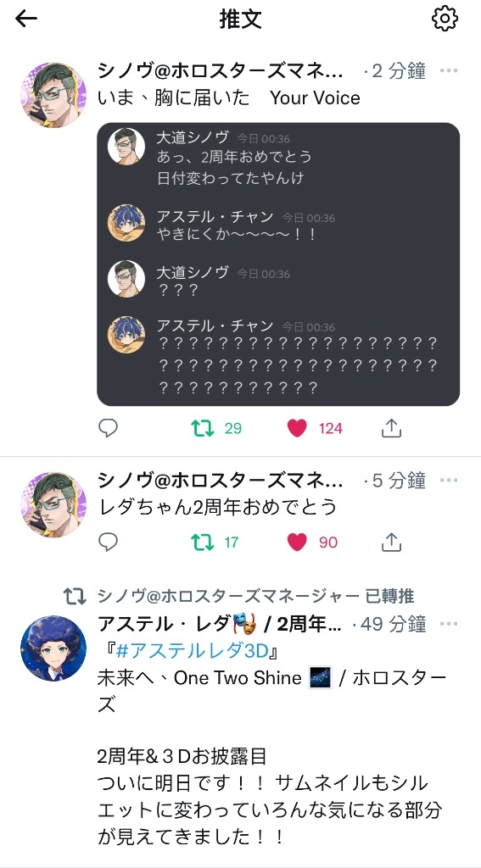Image resolution: width=481 pixels, height=868 pixels.
Task: Open シノヴ avatar on first tweet
Action: (53, 95)
